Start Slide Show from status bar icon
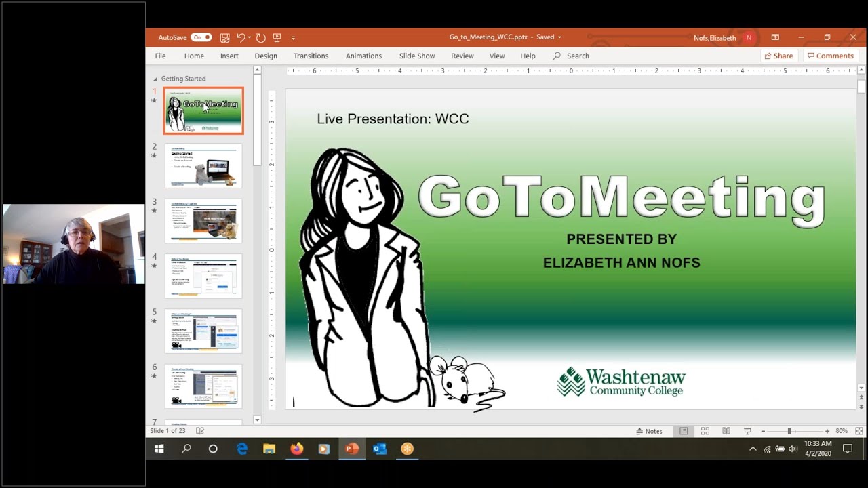 tap(747, 431)
